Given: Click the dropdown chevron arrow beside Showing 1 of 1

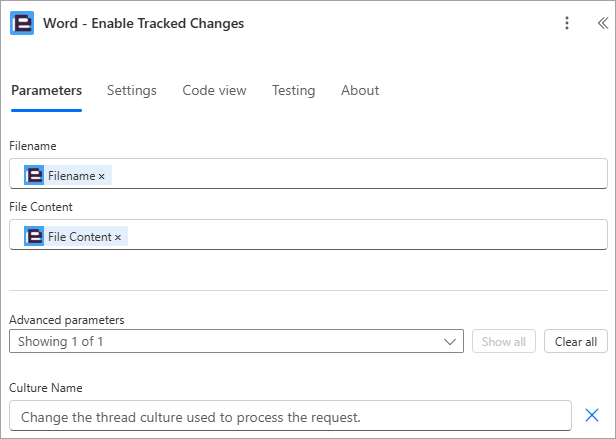Looking at the screenshot, I should tap(449, 342).
